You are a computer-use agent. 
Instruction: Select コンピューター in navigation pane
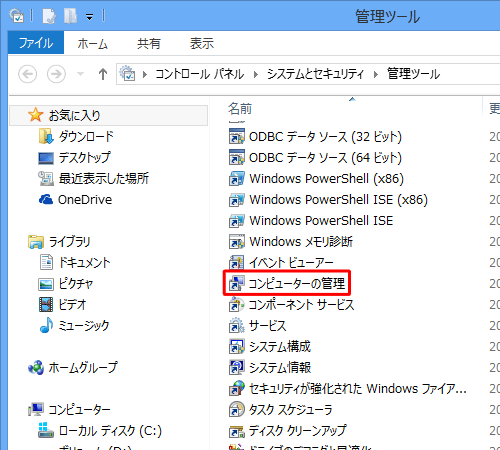point(79,410)
